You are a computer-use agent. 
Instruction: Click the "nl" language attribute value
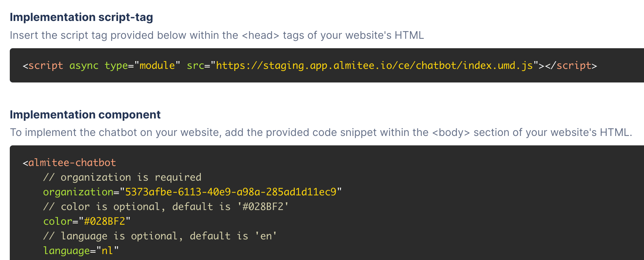click(107, 251)
